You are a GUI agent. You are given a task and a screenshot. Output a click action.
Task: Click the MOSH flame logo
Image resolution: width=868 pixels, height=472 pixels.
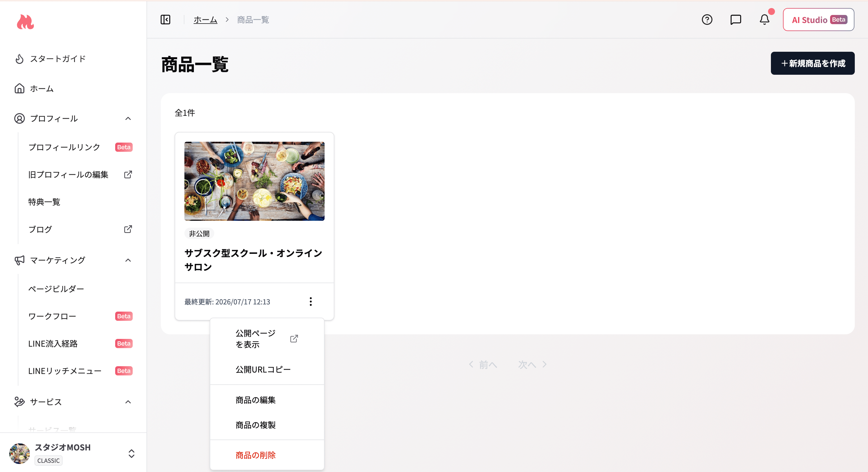25,22
